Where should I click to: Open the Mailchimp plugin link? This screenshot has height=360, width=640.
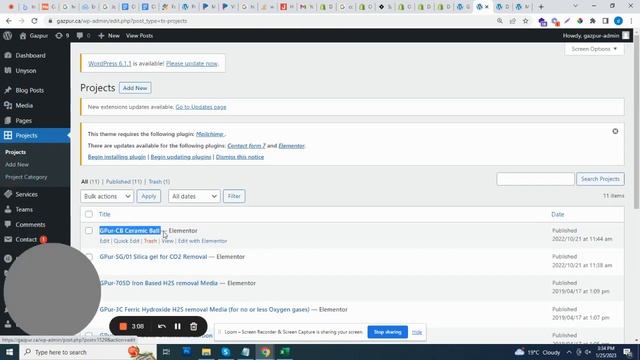pos(210,134)
